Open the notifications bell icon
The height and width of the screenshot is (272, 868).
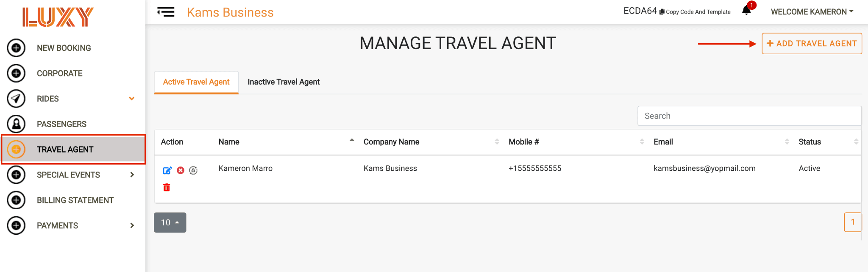pyautogui.click(x=746, y=11)
